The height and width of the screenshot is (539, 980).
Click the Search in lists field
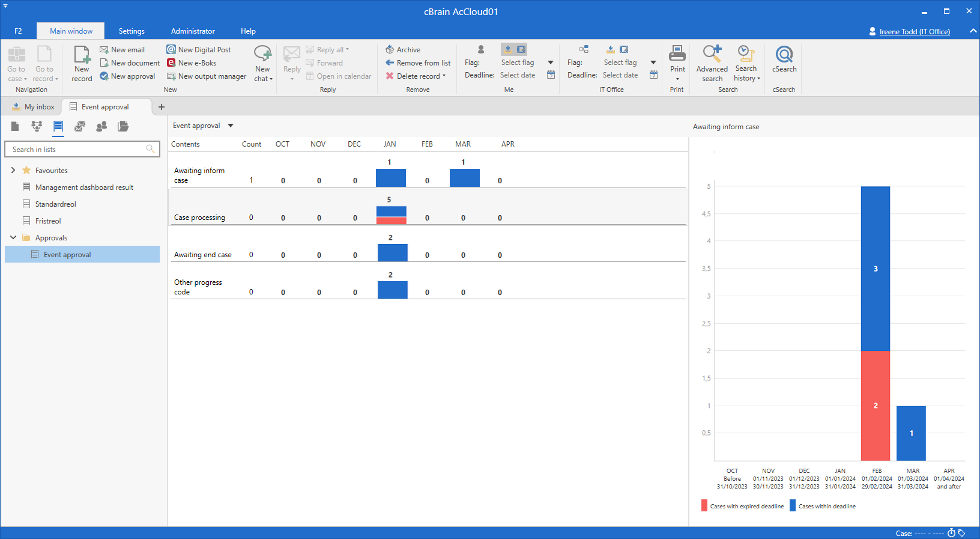click(x=77, y=150)
